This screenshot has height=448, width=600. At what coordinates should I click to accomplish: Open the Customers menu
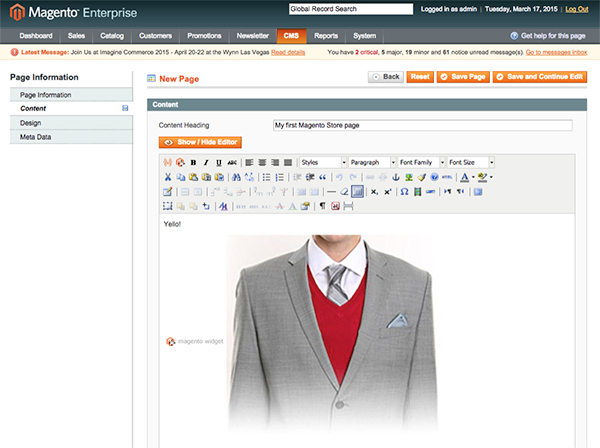coord(155,36)
